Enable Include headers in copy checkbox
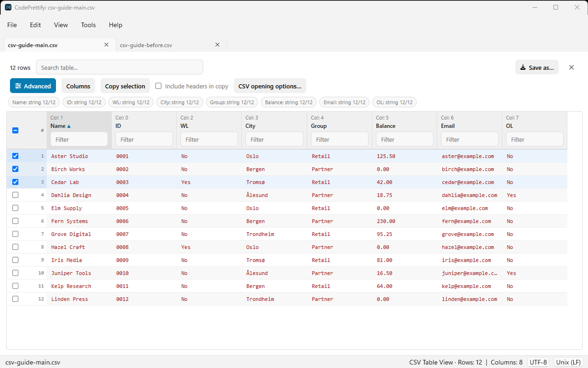 (x=158, y=86)
